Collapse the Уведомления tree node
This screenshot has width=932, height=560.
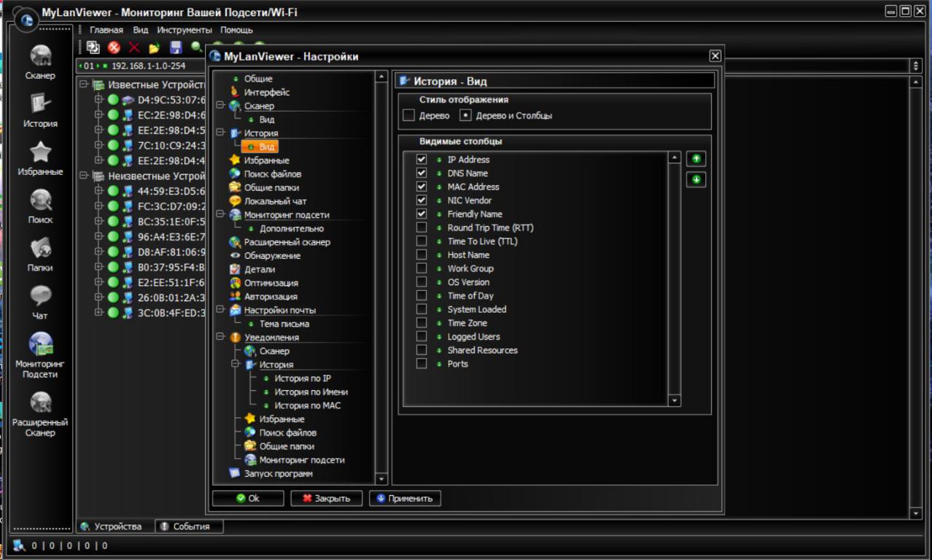pyautogui.click(x=220, y=338)
